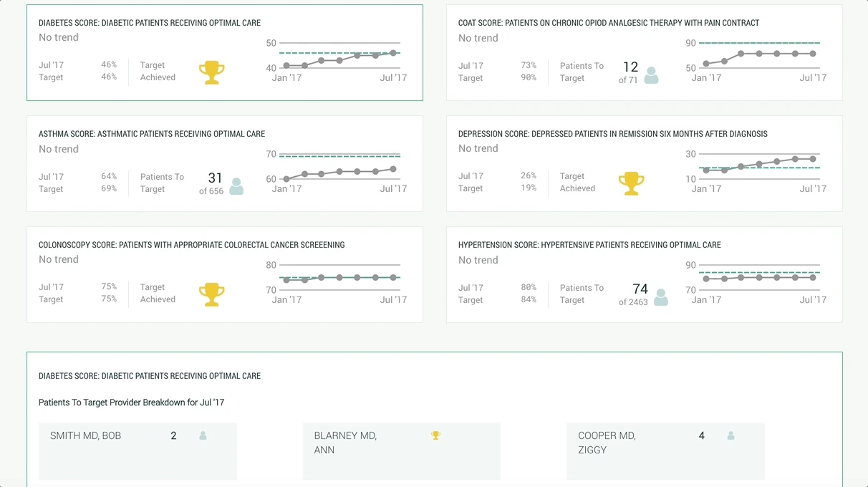Screen dimensions: 868x487
Task: Open the Diabetes Score card title
Action: tap(150, 22)
